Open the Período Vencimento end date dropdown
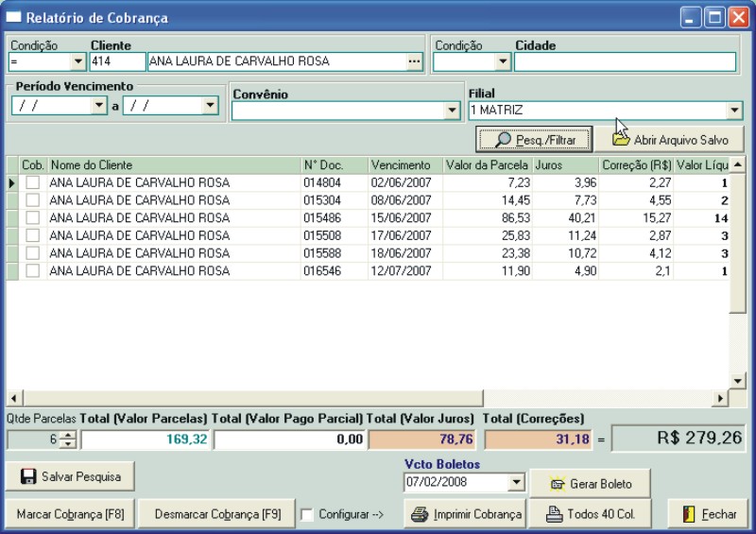 (x=210, y=105)
